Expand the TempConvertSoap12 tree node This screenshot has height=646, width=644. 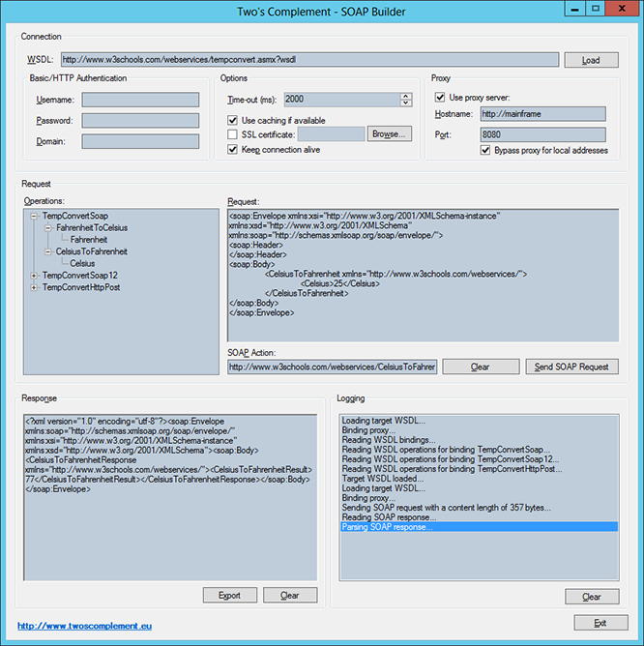tap(34, 276)
